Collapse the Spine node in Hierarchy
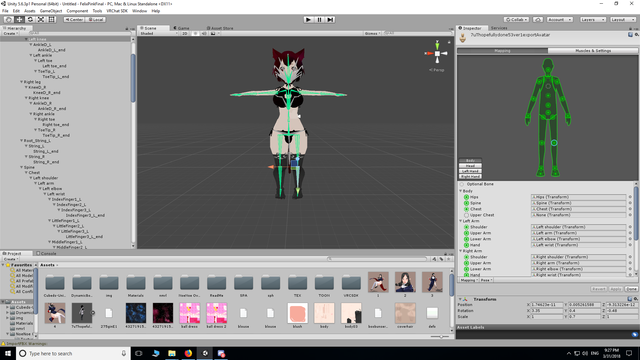 click(x=22, y=167)
